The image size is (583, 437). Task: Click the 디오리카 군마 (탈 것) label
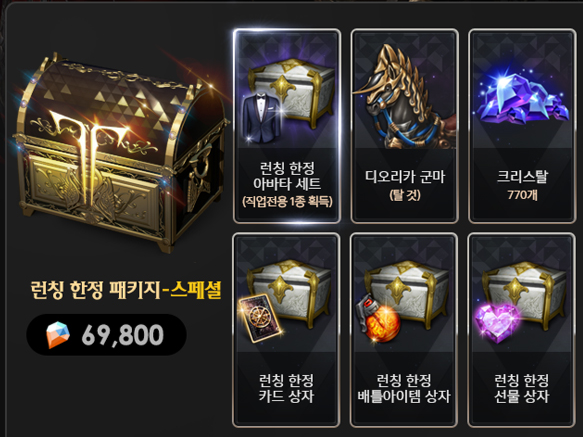[405, 184]
